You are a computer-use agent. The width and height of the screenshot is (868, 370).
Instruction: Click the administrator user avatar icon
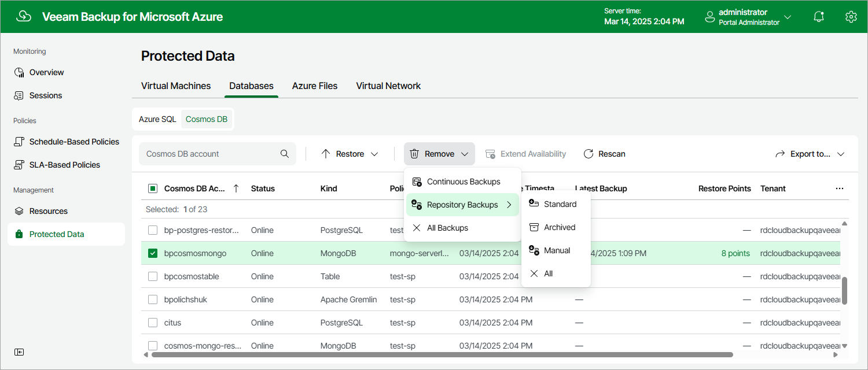[710, 17]
